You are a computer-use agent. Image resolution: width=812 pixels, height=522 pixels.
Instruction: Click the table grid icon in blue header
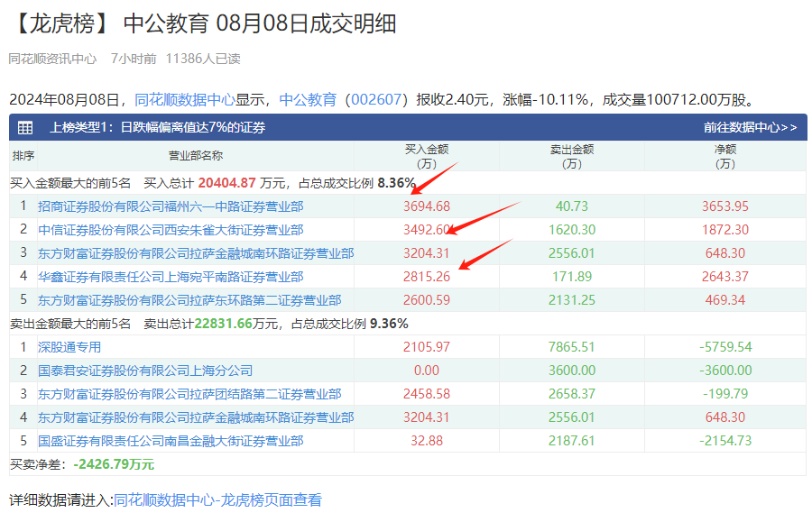click(x=25, y=127)
